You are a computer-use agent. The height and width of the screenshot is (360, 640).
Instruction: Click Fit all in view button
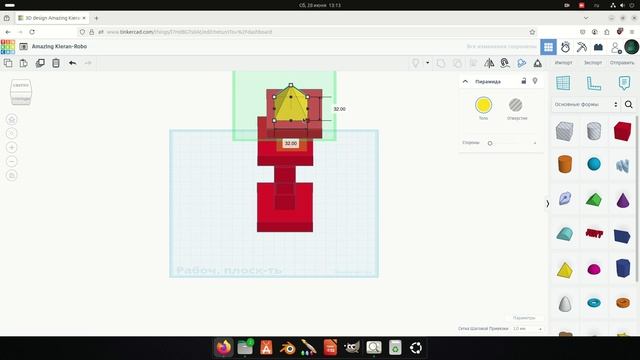12,133
